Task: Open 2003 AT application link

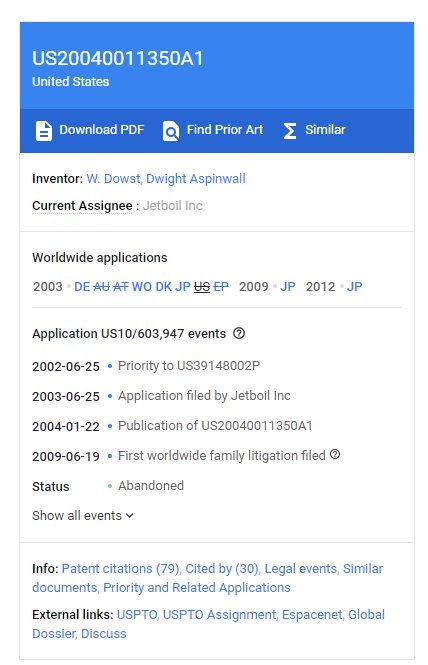Action: click(121, 287)
